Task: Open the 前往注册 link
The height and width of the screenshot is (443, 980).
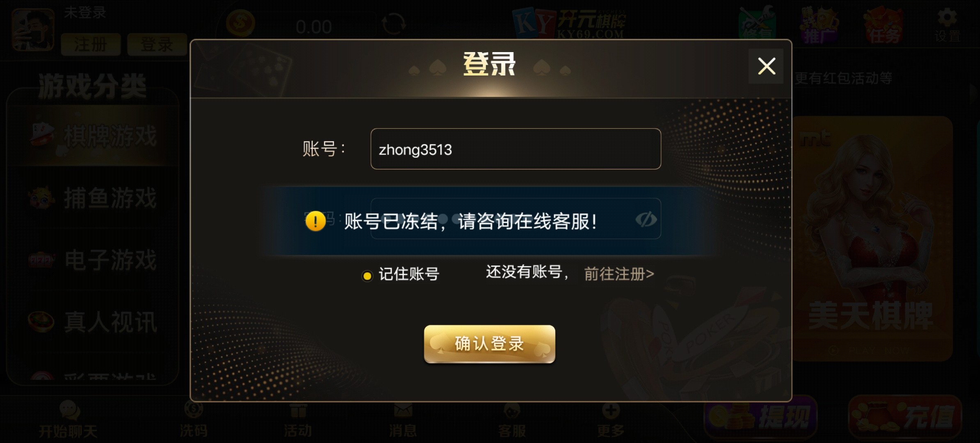Action: click(x=619, y=274)
